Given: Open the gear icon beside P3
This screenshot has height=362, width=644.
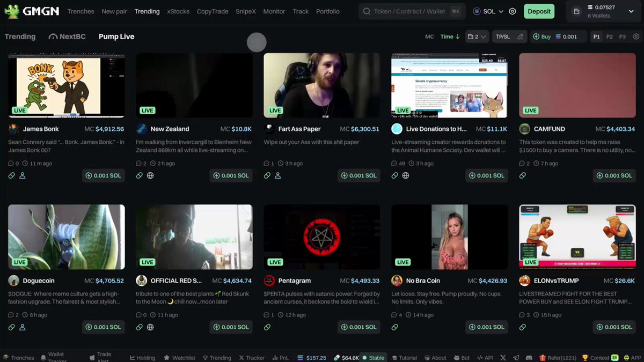Looking at the screenshot, I should click(x=636, y=36).
